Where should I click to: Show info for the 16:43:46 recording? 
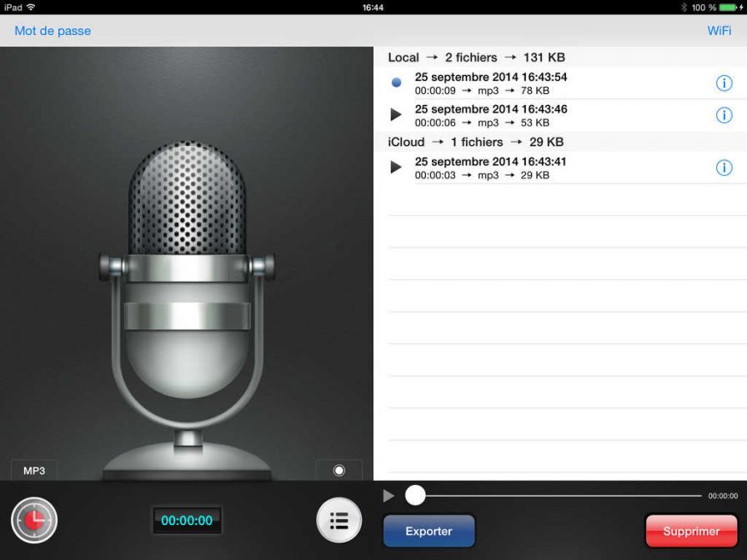[724, 115]
